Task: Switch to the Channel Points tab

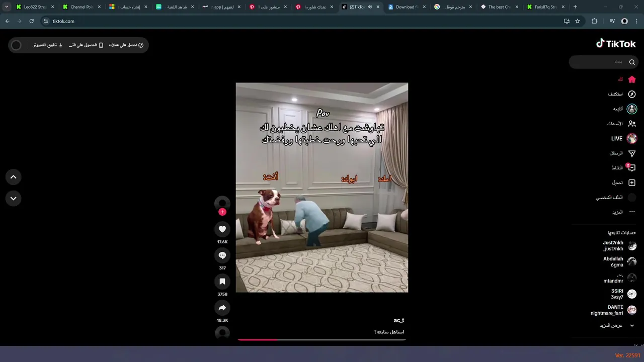Action: (x=82, y=7)
